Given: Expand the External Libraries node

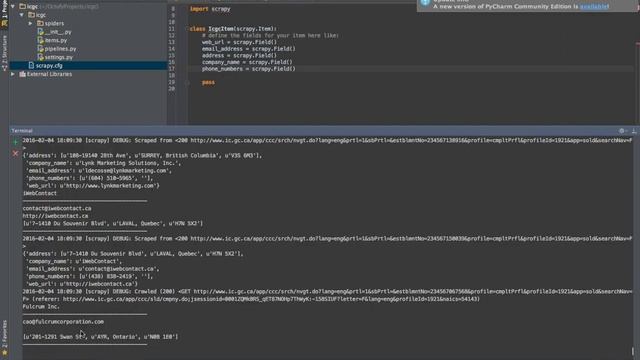Looking at the screenshot, I should coord(13,74).
